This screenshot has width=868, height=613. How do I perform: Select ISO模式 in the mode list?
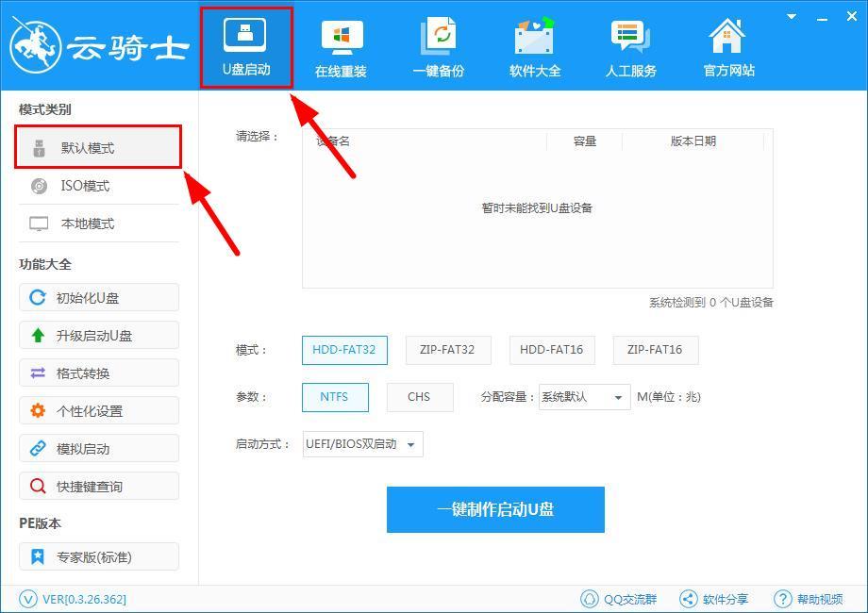click(x=98, y=186)
